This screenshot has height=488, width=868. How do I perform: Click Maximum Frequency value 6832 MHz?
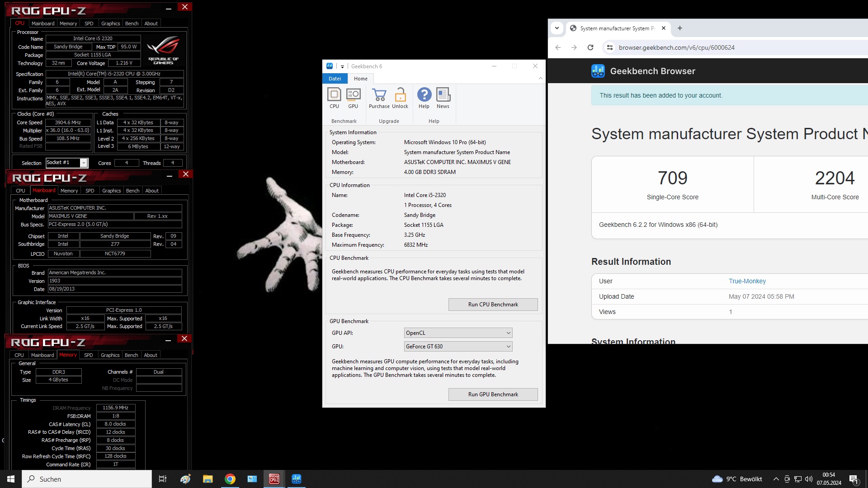[x=416, y=245]
